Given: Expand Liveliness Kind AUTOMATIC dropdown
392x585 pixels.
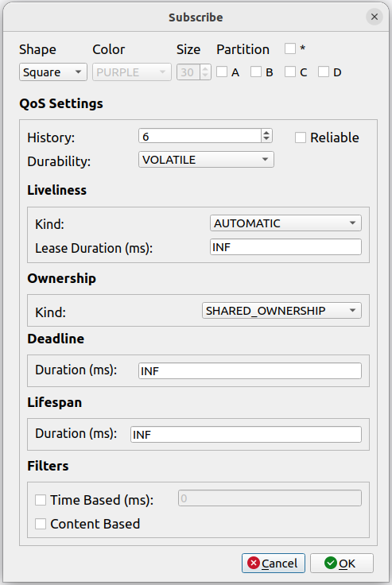Looking at the screenshot, I should pyautogui.click(x=285, y=223).
